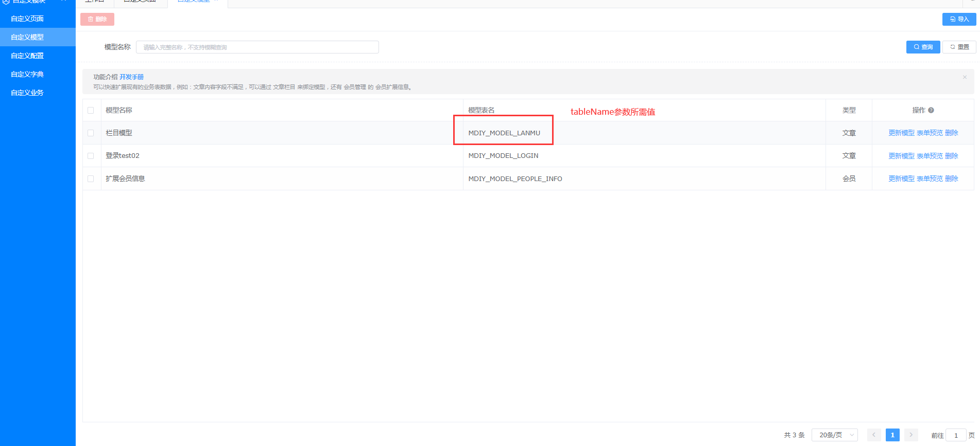Select the 登录test02 row checkbox
This screenshot has height=446, width=980.
pos(91,156)
